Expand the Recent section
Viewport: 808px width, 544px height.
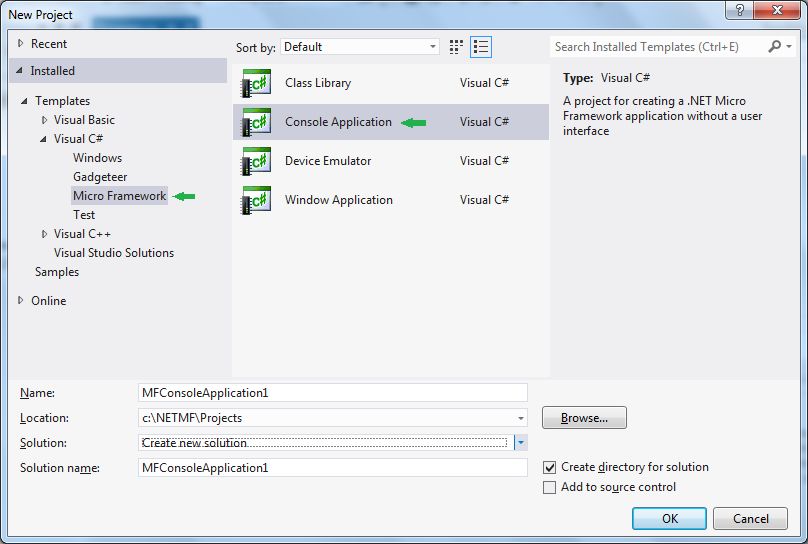[20, 44]
